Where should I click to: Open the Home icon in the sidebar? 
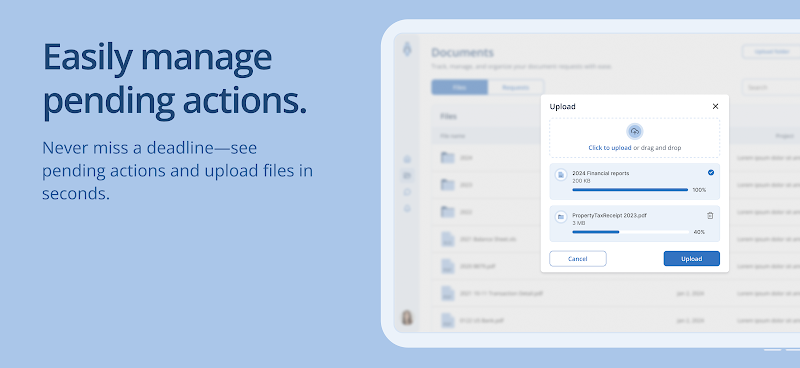pyautogui.click(x=407, y=159)
